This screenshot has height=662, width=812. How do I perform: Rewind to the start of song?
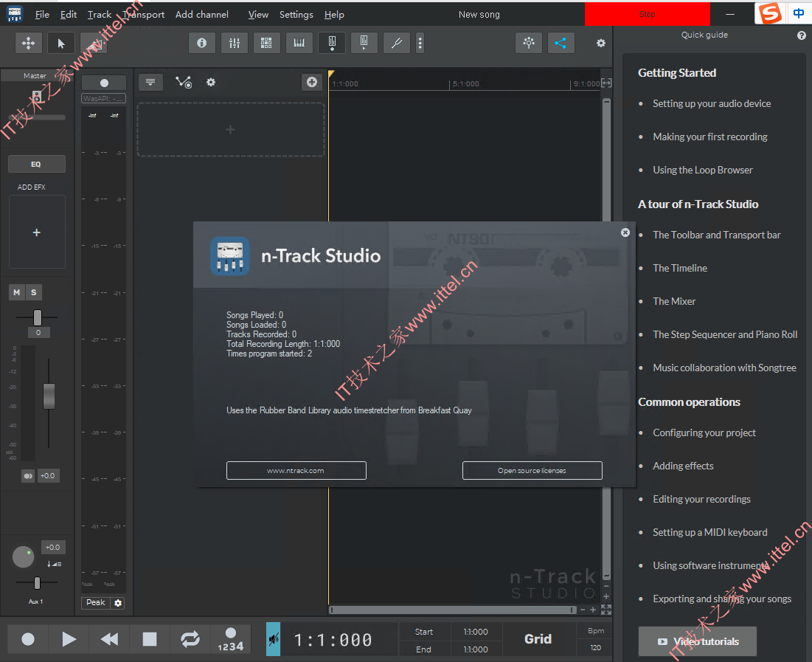tap(109, 639)
